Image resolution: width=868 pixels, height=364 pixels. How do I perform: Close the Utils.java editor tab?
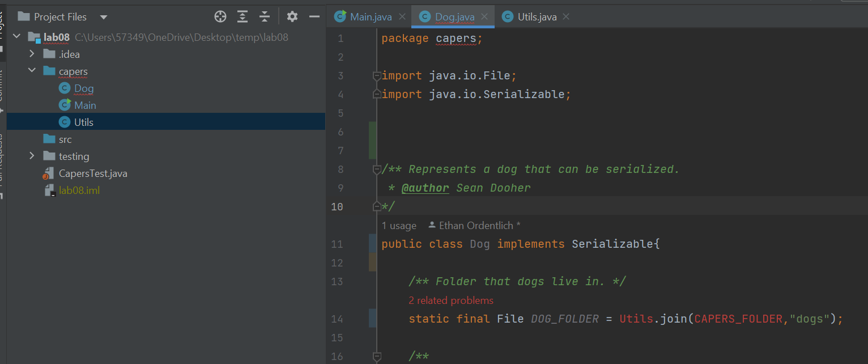point(566,17)
